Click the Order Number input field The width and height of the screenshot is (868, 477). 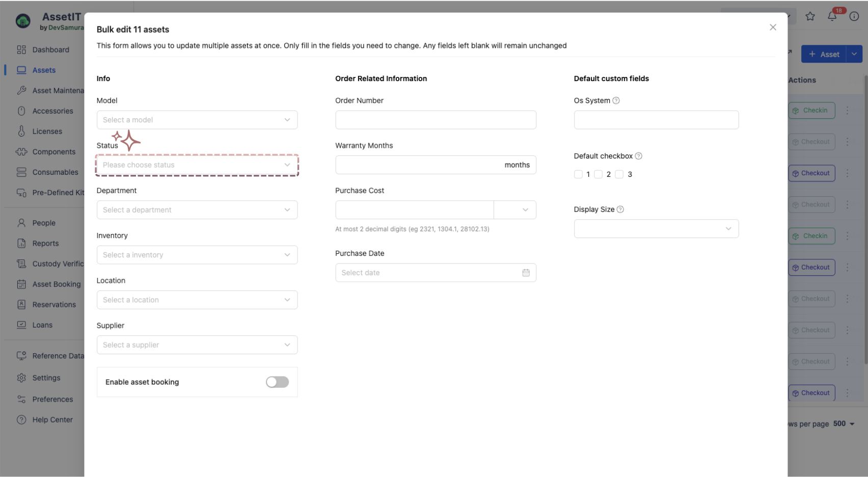pos(435,120)
